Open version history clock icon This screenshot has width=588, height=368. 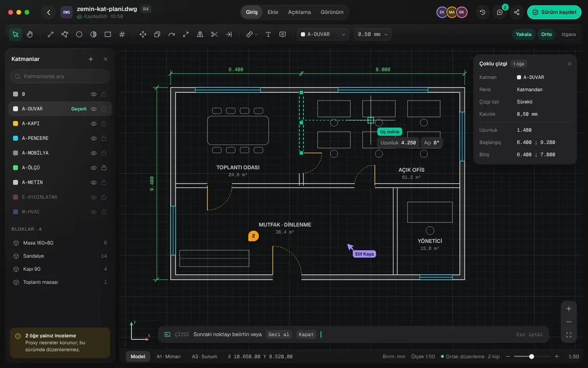[483, 12]
